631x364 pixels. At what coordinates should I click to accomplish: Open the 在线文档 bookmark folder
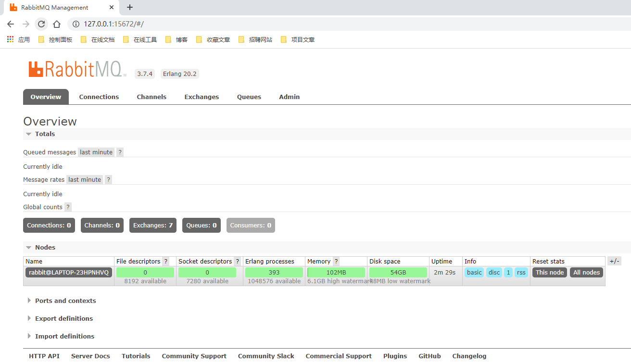pos(98,39)
